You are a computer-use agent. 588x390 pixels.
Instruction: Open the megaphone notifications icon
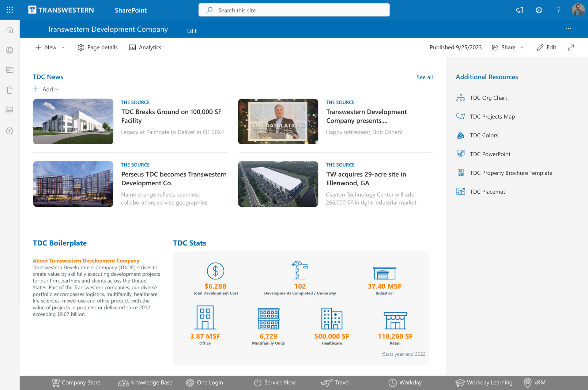coord(519,10)
